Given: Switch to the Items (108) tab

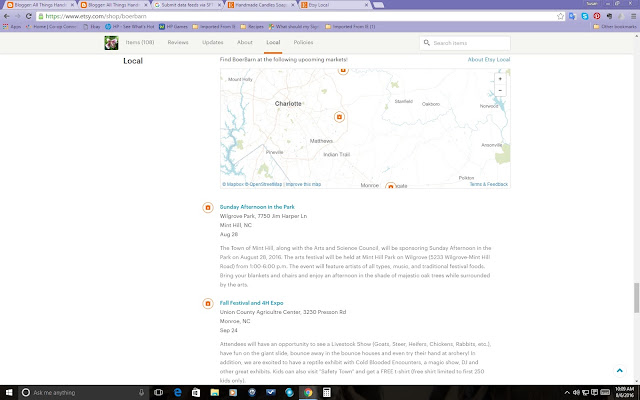Looking at the screenshot, I should coord(140,42).
